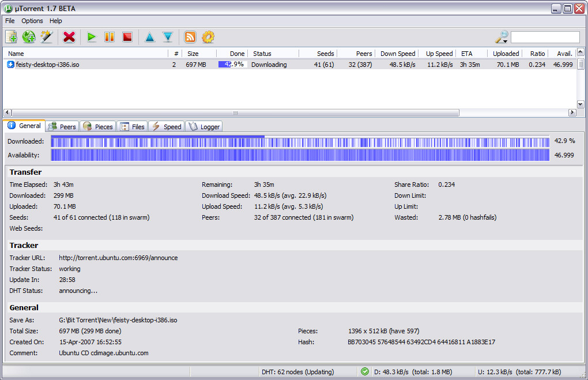Click the DHT: 62 nodes status text

298,372
